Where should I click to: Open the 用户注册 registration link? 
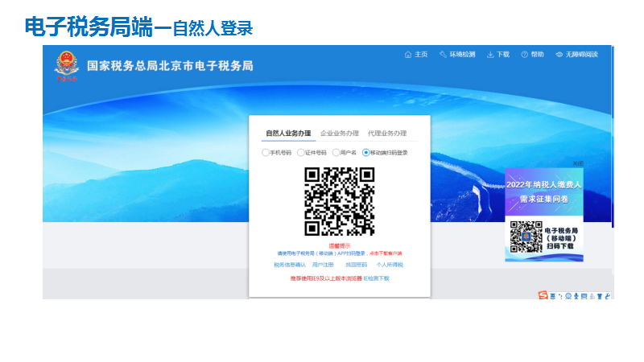(x=323, y=265)
